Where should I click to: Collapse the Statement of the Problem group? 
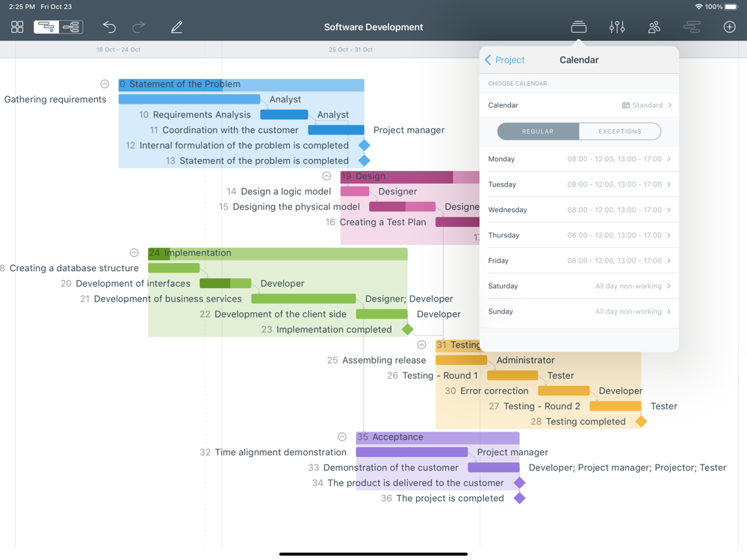click(x=105, y=84)
